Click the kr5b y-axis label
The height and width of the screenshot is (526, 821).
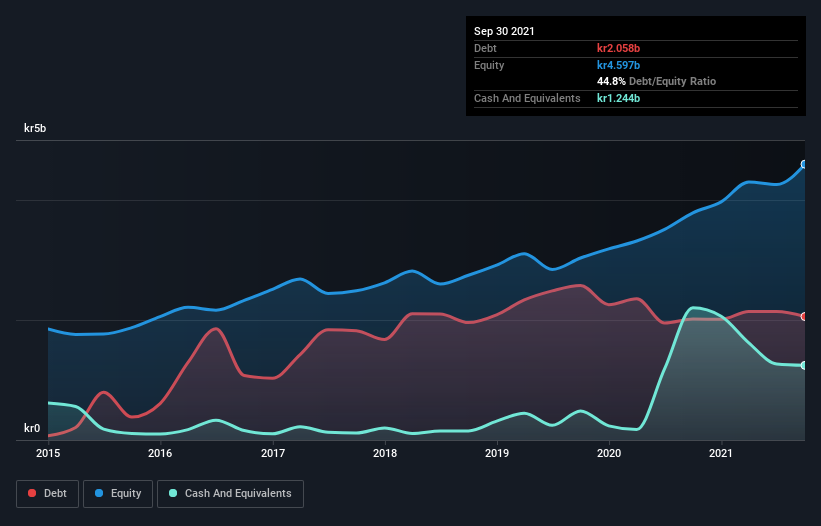coord(35,128)
